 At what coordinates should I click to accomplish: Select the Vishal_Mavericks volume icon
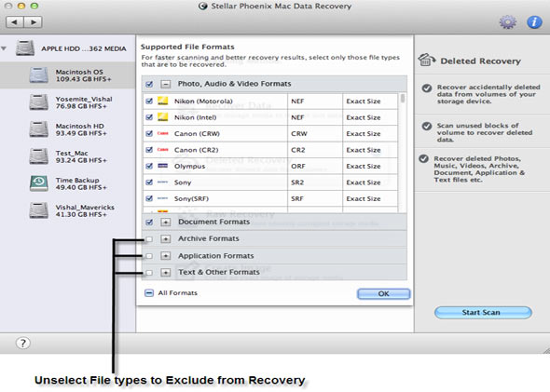click(x=38, y=210)
